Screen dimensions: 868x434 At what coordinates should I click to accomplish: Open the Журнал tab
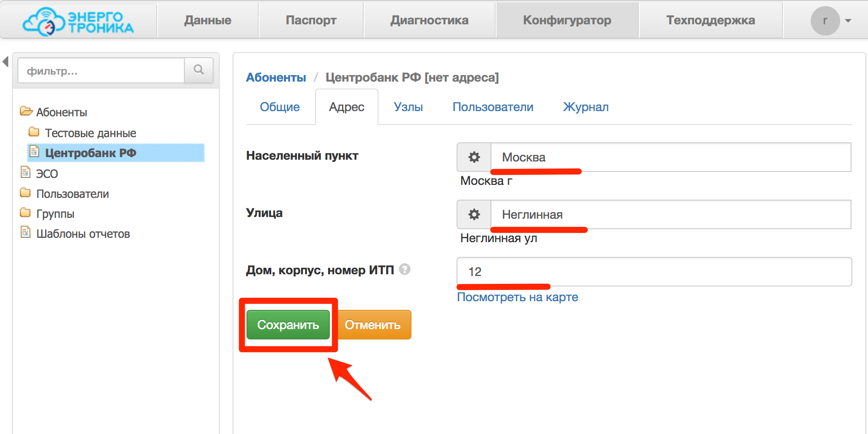(586, 107)
